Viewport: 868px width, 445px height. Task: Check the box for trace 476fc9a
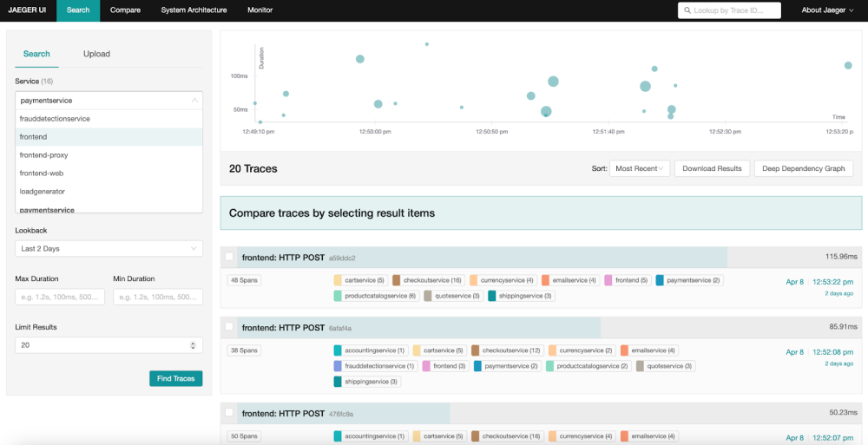coord(229,413)
